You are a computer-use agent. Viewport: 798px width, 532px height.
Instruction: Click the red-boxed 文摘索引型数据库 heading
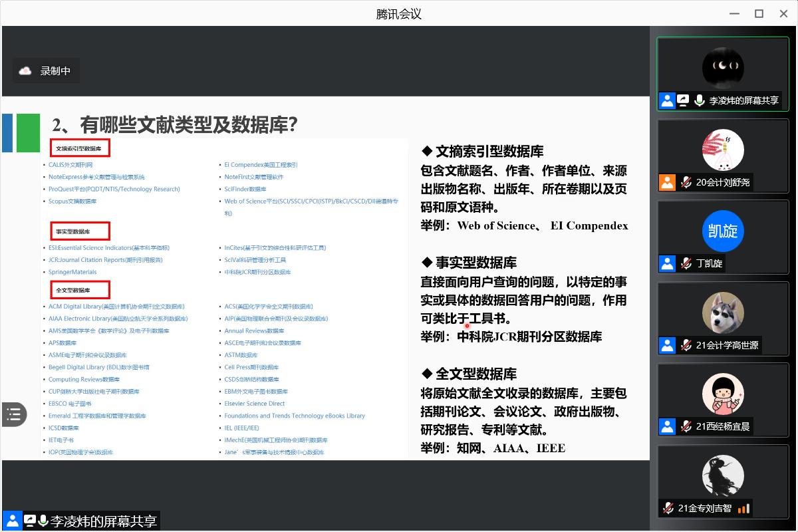80,149
